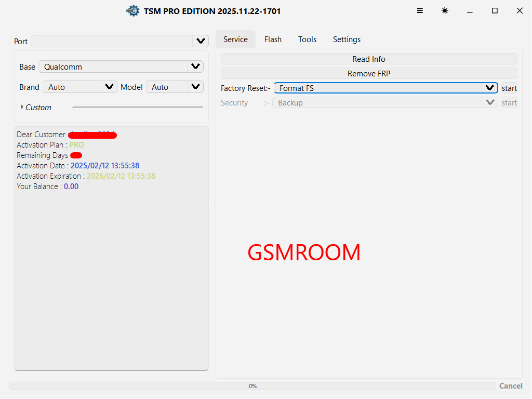The image size is (532, 399).
Task: Expand the Custom section
Action: click(35, 108)
